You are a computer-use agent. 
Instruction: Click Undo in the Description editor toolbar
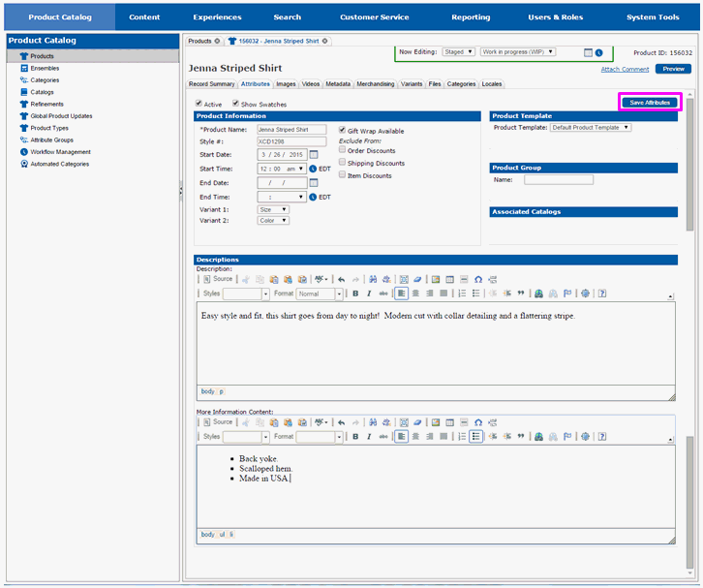pyautogui.click(x=342, y=279)
